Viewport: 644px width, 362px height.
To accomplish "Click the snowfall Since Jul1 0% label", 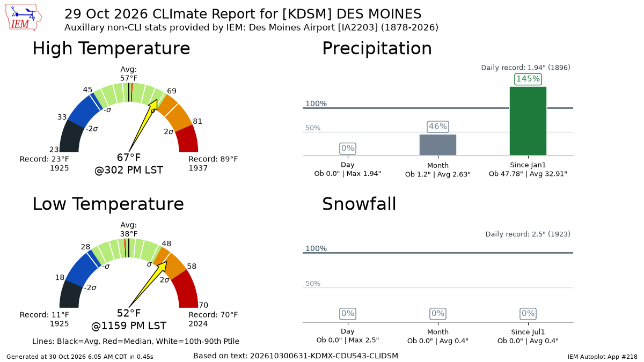I will (x=528, y=313).
